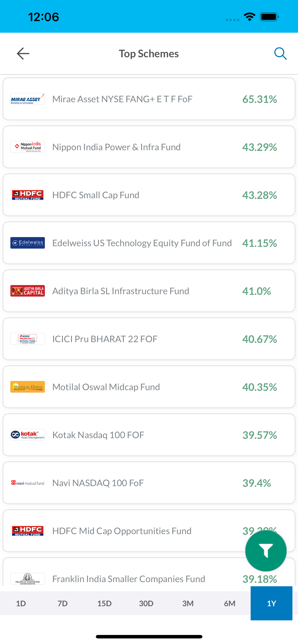Tap the Edelweiss Mutual Fund logo
This screenshot has height=644, width=298.
click(28, 243)
